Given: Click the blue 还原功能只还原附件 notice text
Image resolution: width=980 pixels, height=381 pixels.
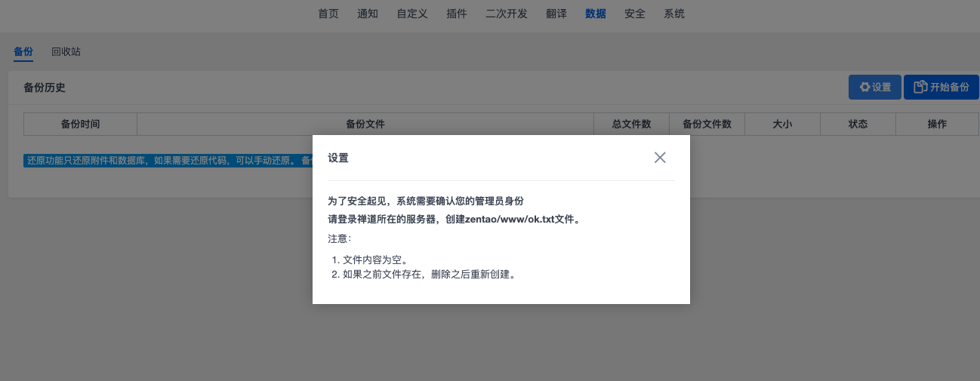Looking at the screenshot, I should point(168,160).
